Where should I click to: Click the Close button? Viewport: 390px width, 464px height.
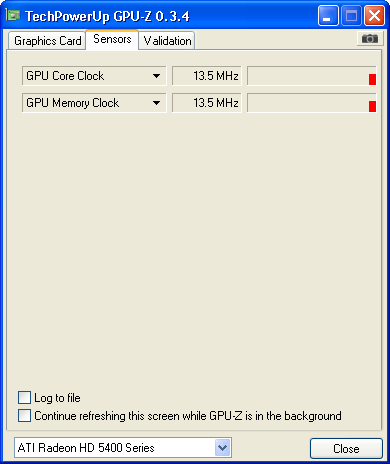[346, 449]
